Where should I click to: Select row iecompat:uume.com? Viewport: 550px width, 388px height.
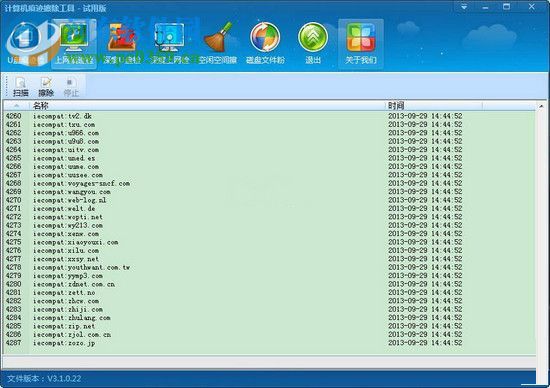coord(269,167)
